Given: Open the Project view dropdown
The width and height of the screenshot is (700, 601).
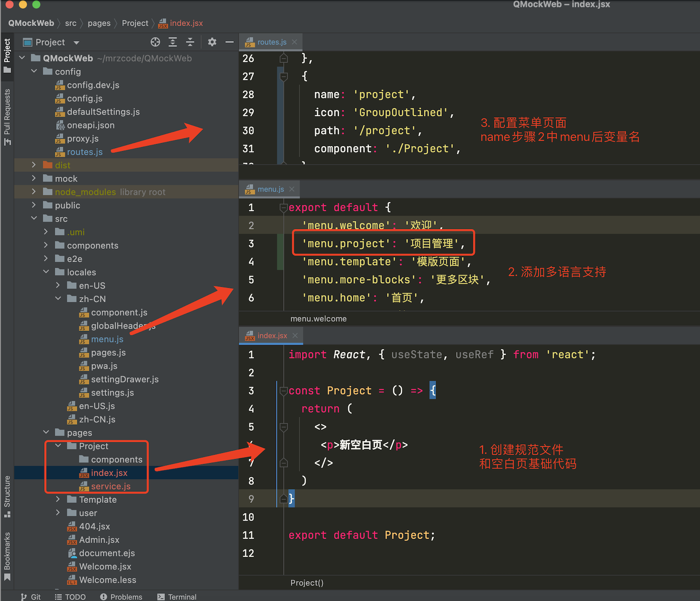Looking at the screenshot, I should pos(76,42).
